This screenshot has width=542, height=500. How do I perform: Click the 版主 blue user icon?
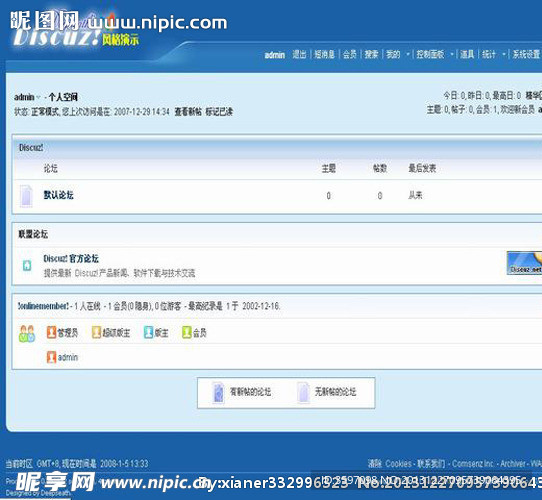(149, 333)
